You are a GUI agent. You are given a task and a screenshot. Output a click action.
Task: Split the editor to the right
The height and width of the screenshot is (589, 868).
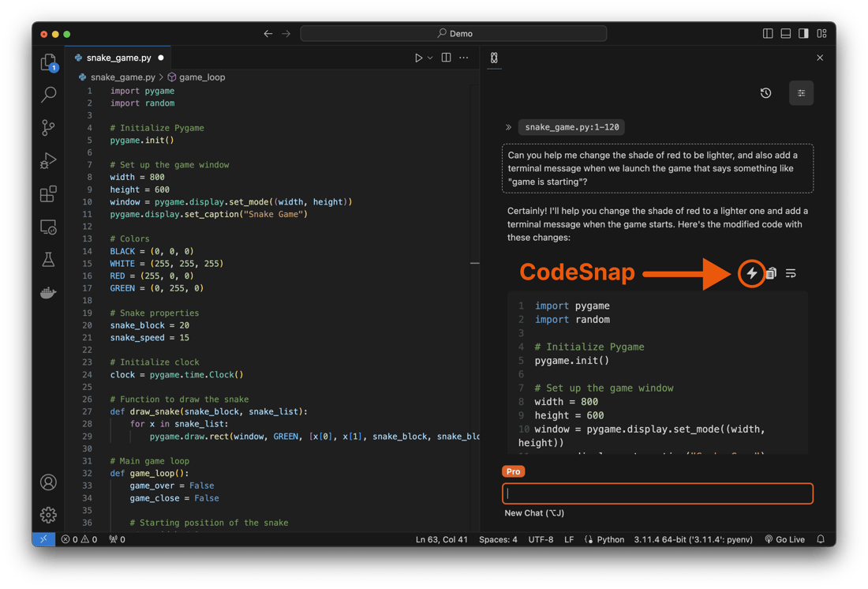pyautogui.click(x=446, y=58)
